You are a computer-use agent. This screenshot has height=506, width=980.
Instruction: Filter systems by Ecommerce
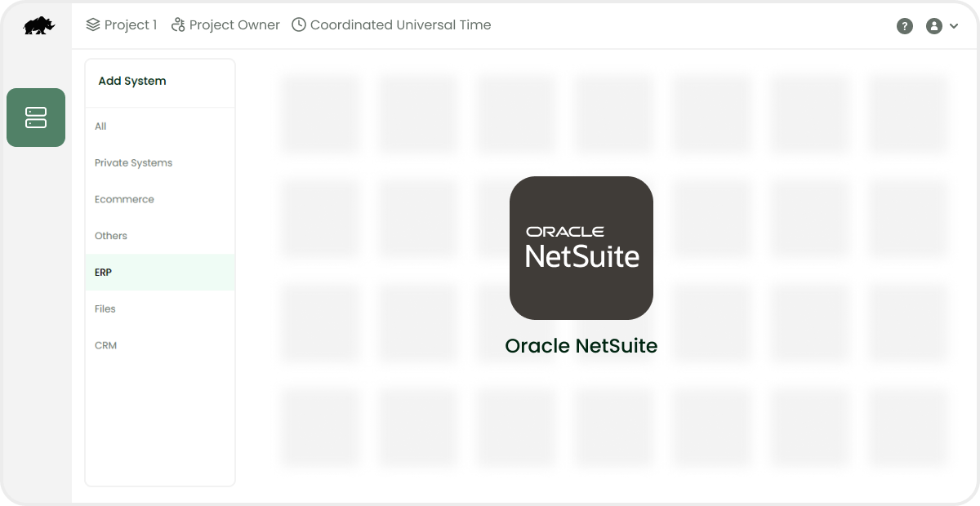[x=124, y=199]
